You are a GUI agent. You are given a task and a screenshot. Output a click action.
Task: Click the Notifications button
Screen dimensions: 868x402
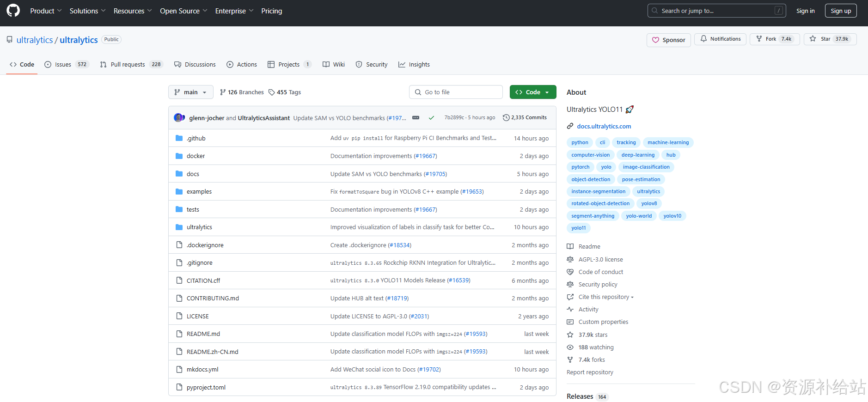click(x=720, y=39)
